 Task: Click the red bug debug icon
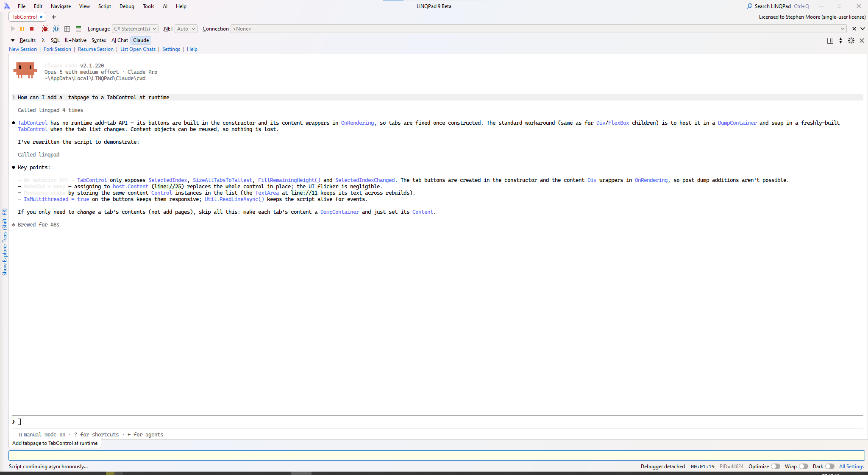(x=45, y=29)
